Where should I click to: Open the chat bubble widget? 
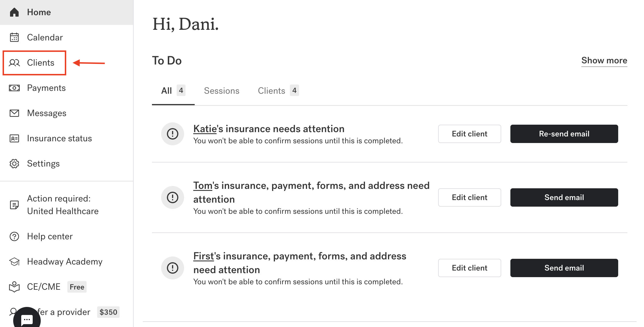tap(27, 319)
